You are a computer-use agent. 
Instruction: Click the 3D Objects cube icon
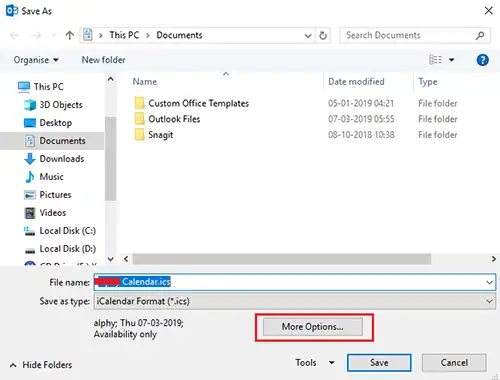pyautogui.click(x=30, y=105)
